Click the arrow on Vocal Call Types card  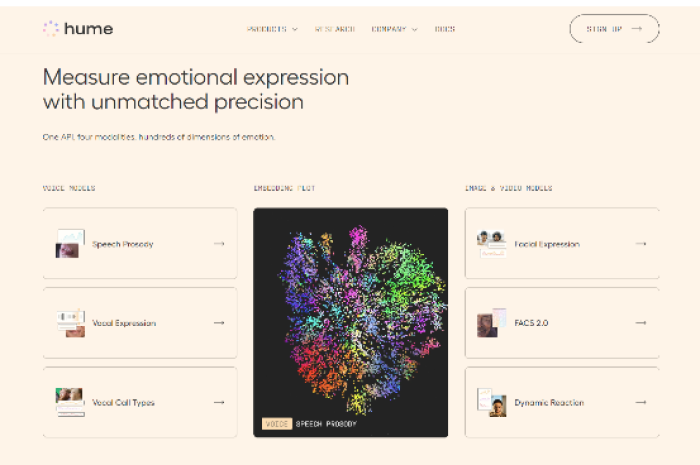click(219, 402)
